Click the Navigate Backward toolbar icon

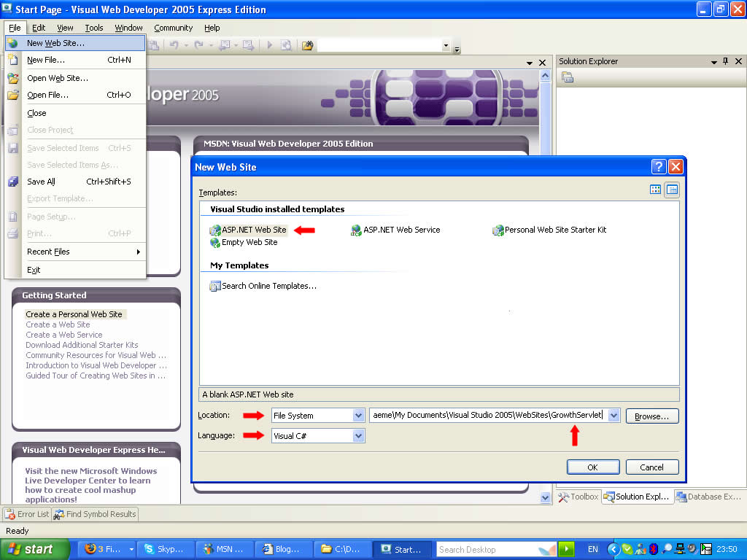coord(224,45)
